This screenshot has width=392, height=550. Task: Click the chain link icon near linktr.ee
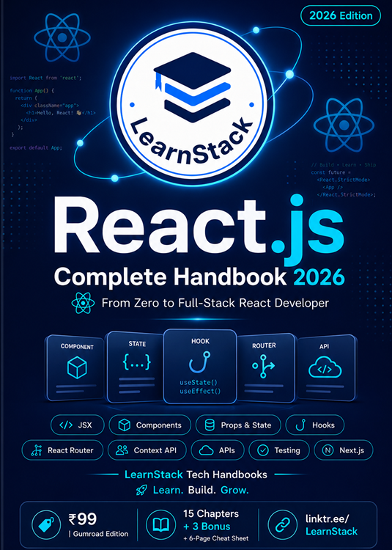[282, 525]
